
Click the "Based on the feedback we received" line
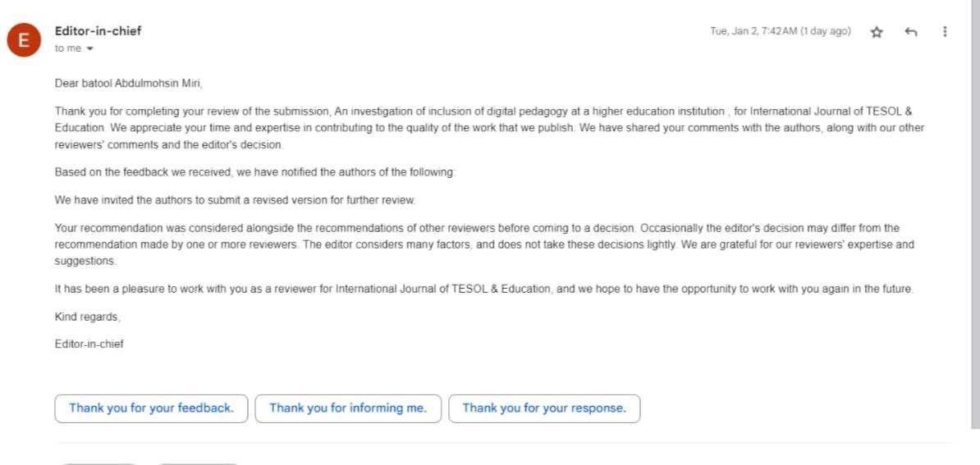point(254,172)
